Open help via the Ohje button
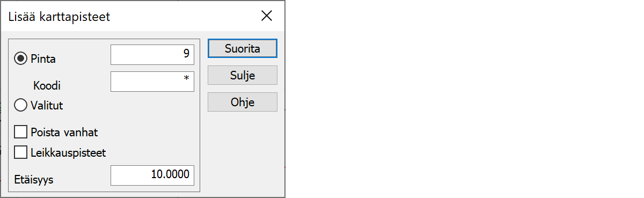The image size is (644, 198). [x=243, y=102]
